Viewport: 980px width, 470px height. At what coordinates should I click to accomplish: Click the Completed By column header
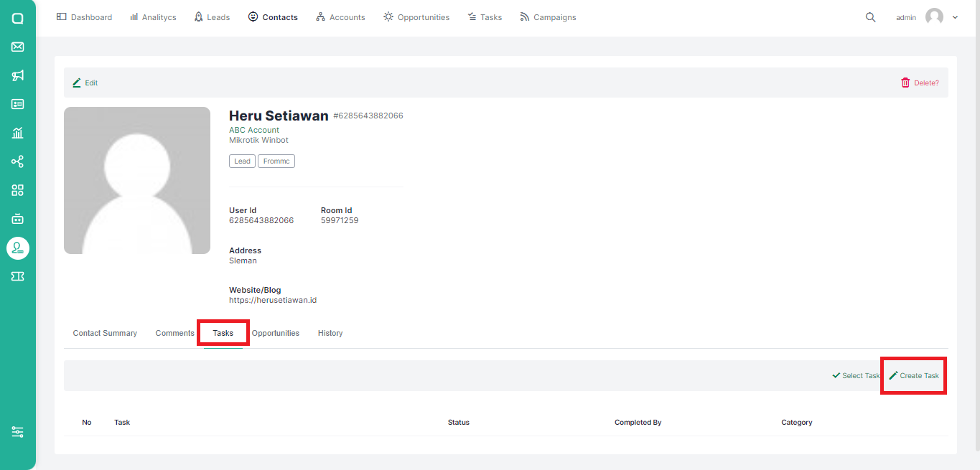[638, 422]
